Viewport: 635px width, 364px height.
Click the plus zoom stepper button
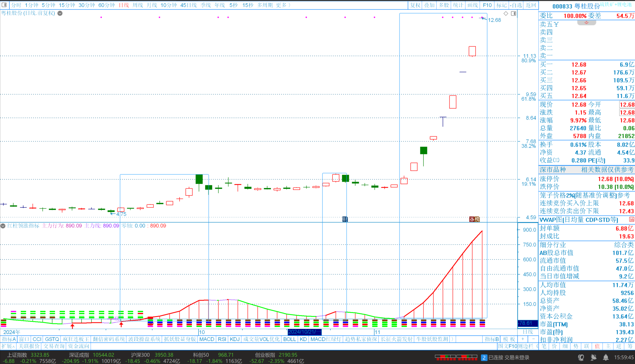523,339
